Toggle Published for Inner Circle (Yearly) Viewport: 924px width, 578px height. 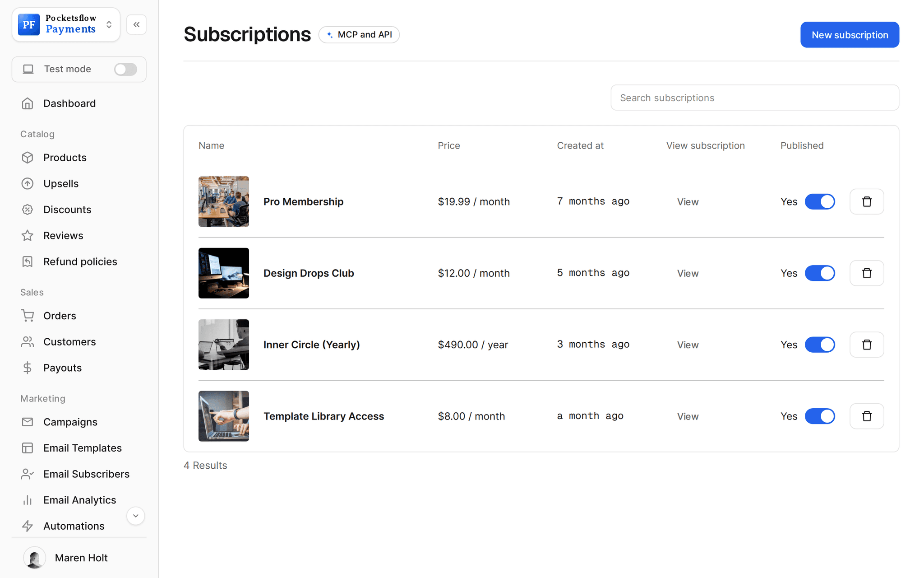tap(820, 345)
